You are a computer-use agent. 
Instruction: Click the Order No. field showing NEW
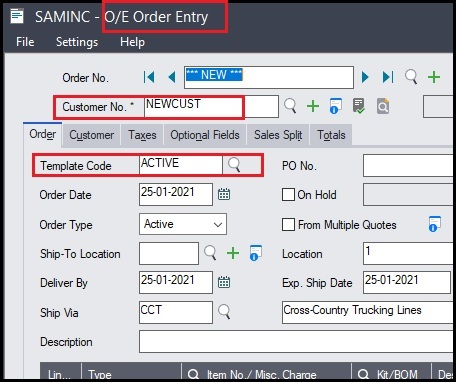269,77
